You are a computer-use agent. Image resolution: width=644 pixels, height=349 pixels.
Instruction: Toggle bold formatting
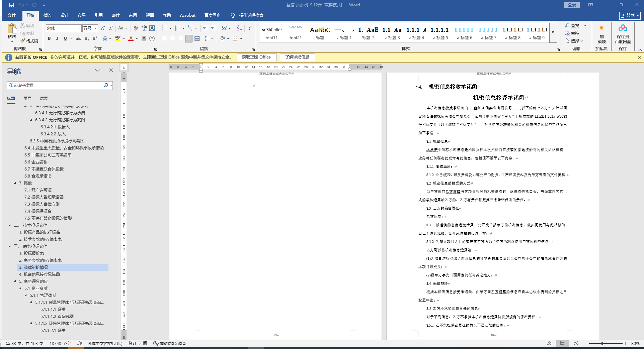(x=49, y=38)
